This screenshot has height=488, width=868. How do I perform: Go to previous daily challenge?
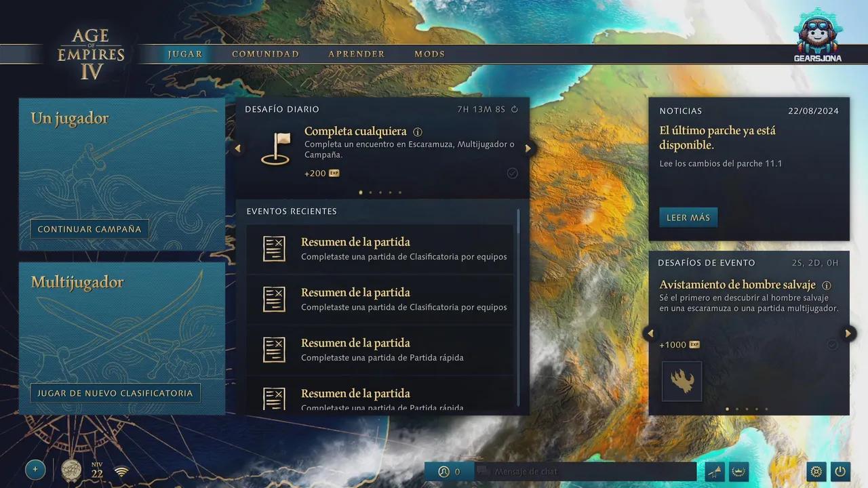pyautogui.click(x=237, y=148)
